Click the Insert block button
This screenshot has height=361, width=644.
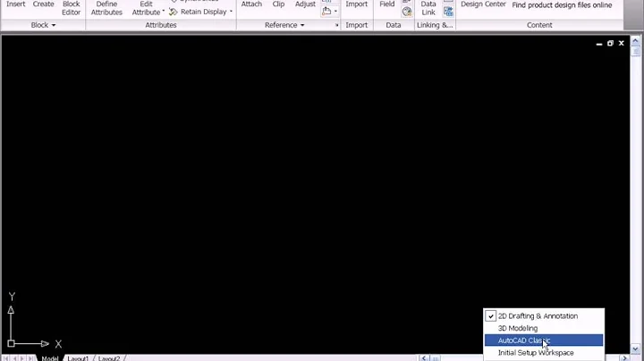pyautogui.click(x=15, y=4)
